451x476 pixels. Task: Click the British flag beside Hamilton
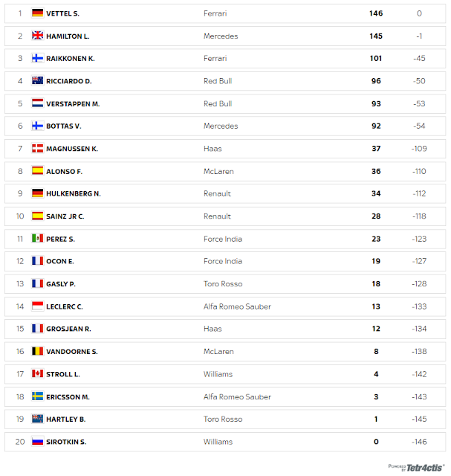(x=38, y=36)
